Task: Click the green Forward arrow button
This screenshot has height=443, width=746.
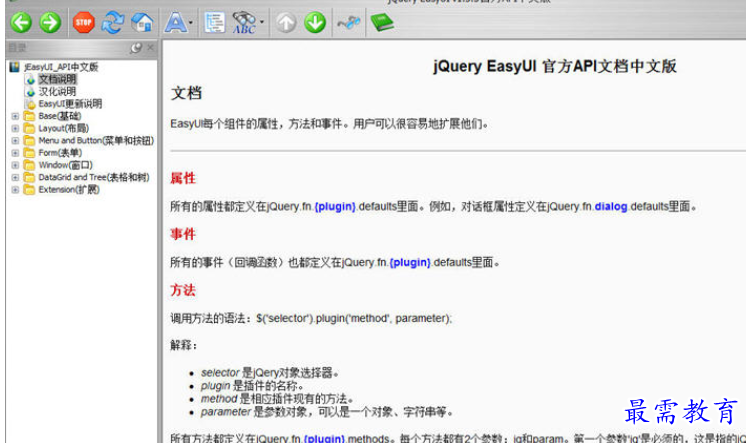Action: pyautogui.click(x=50, y=22)
